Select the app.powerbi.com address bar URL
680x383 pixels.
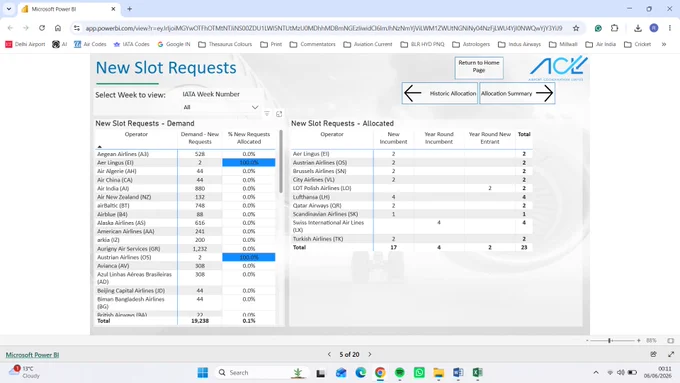(324, 28)
